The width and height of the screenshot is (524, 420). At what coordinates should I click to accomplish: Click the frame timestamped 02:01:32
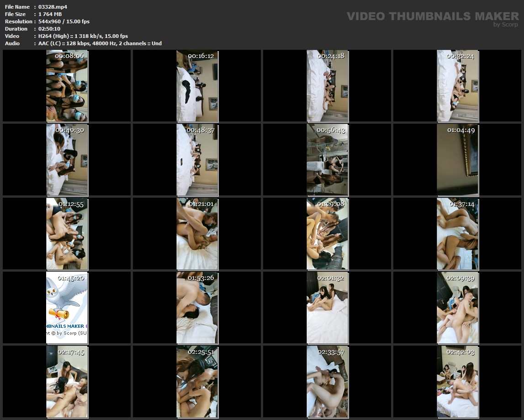pyautogui.click(x=327, y=308)
